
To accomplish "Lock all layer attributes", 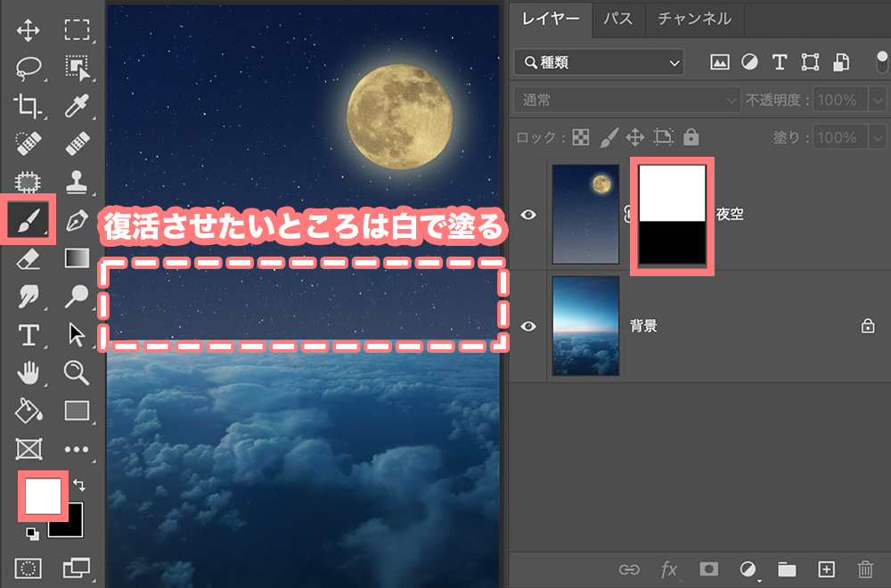I will [x=691, y=137].
